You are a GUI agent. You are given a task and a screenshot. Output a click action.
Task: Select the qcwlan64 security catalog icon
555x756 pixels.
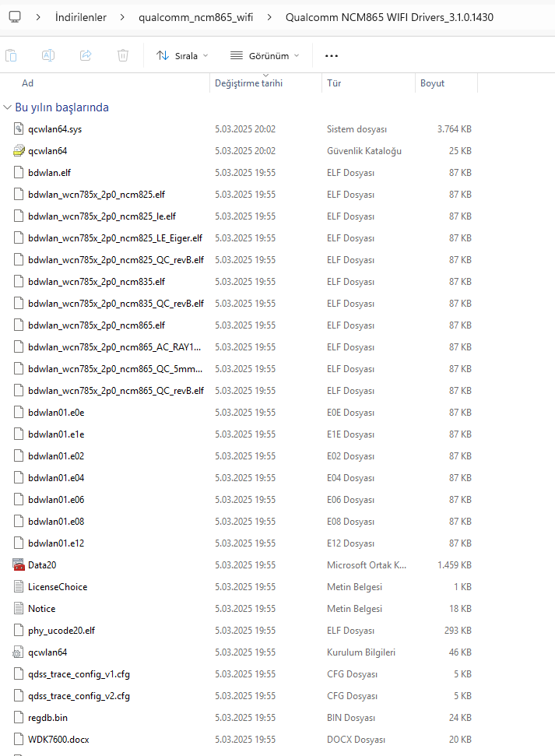point(19,150)
